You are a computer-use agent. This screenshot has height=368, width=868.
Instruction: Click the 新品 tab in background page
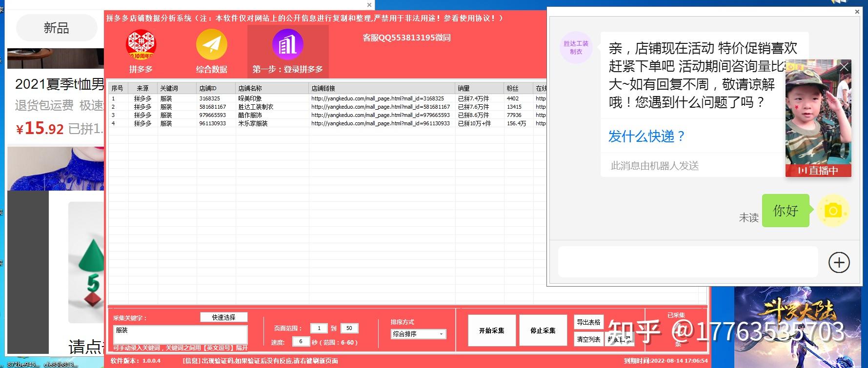tap(57, 28)
